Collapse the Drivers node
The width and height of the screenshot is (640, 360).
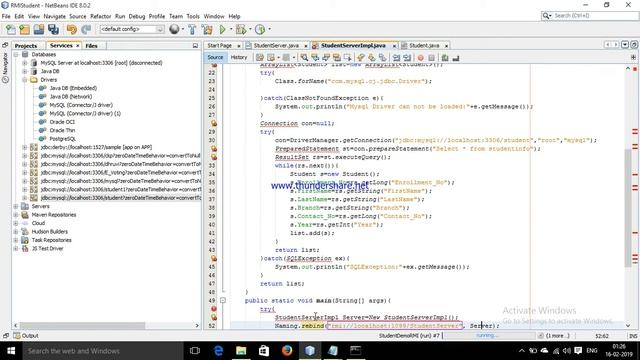tap(24, 80)
